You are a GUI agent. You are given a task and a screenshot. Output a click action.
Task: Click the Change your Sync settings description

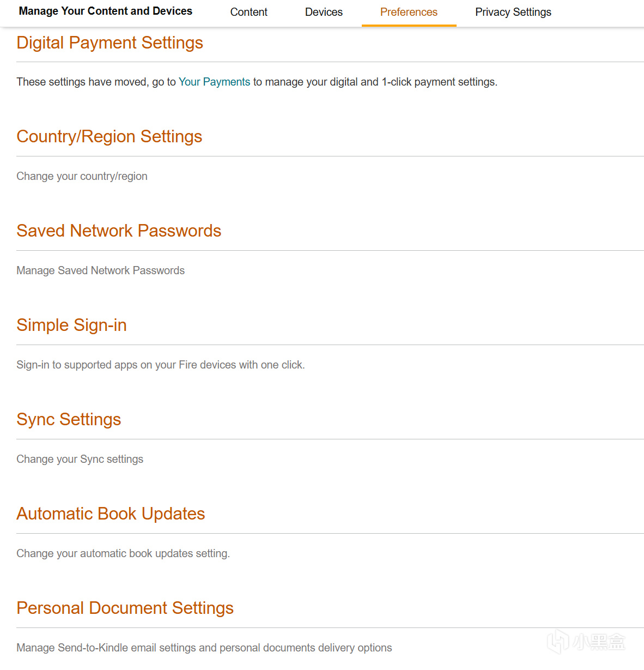[x=80, y=459]
